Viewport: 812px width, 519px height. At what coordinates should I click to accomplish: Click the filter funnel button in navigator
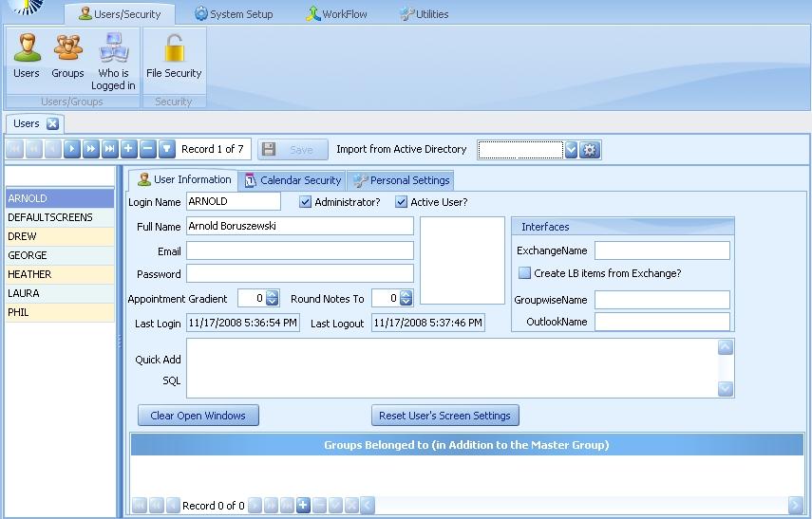pyautogui.click(x=166, y=149)
